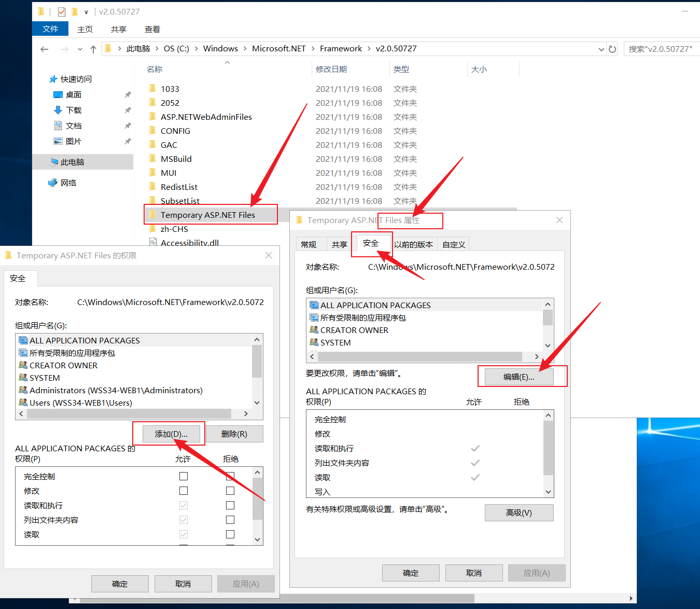Click the Refresh icon by the address bar
This screenshot has width=700, height=609.
[612, 49]
